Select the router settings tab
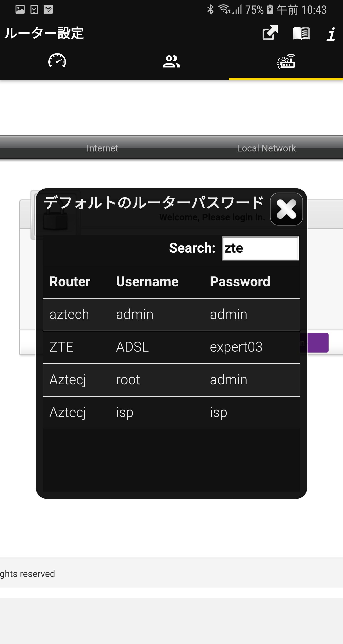 tap(286, 61)
